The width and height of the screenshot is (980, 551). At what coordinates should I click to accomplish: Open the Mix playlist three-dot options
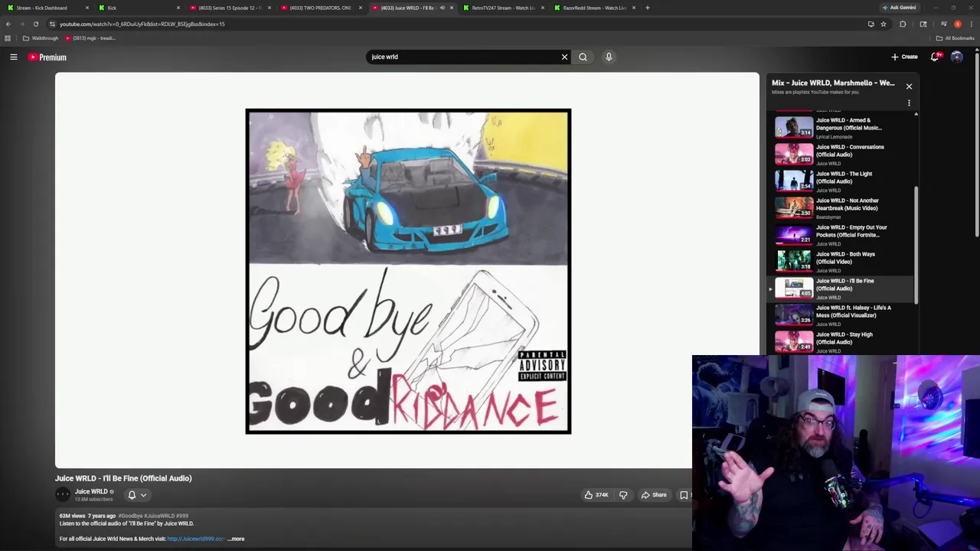(909, 103)
